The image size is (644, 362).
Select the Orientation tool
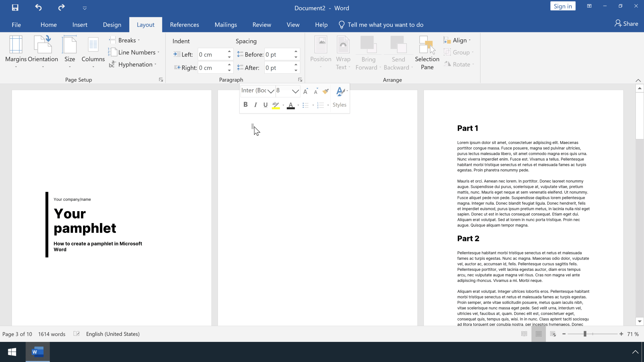(43, 52)
